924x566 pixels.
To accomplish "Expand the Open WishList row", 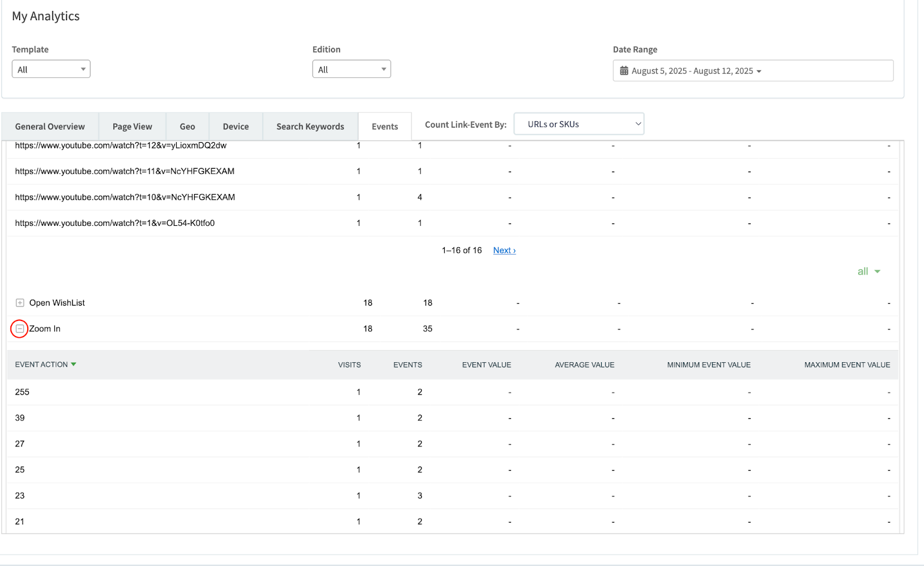I will (x=20, y=303).
